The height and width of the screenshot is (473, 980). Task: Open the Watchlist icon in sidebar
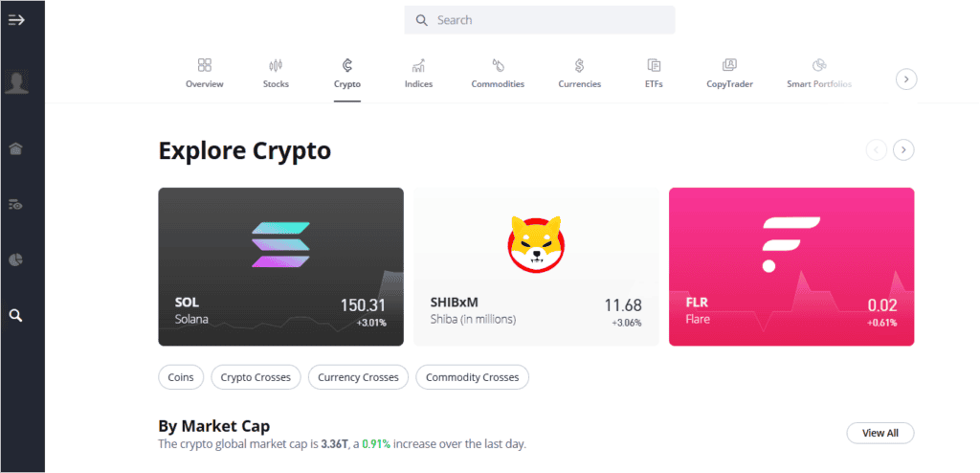pos(16,204)
